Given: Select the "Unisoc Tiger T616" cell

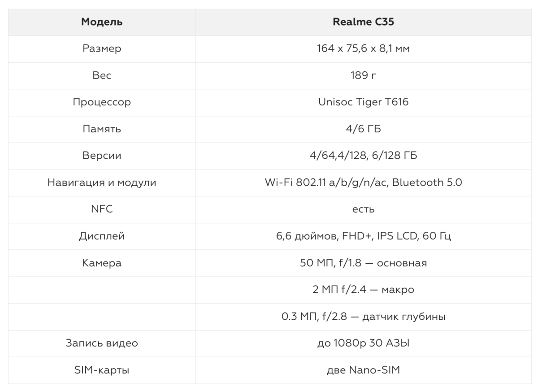Looking at the screenshot, I should (x=363, y=102).
